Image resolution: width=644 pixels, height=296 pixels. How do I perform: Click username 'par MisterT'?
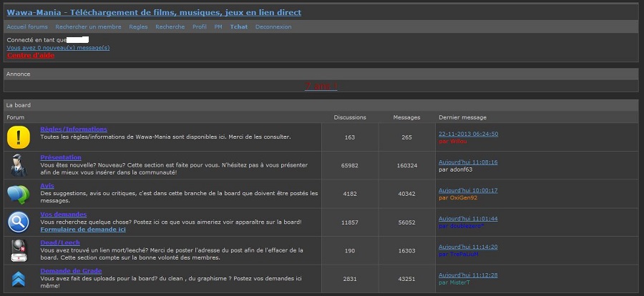coord(454,282)
